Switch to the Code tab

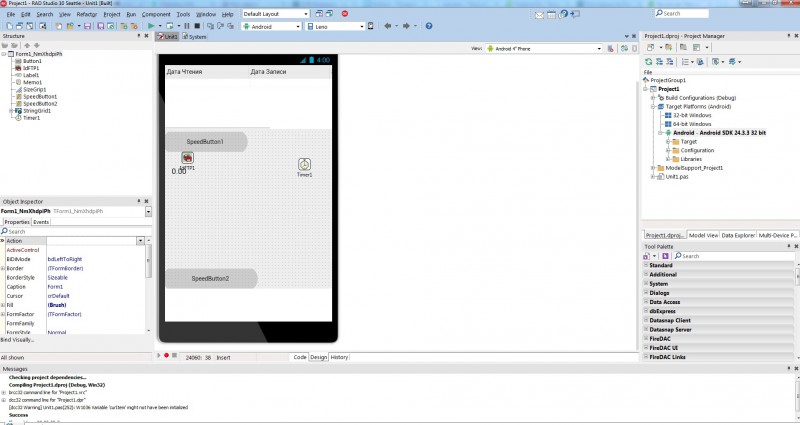pyautogui.click(x=300, y=357)
